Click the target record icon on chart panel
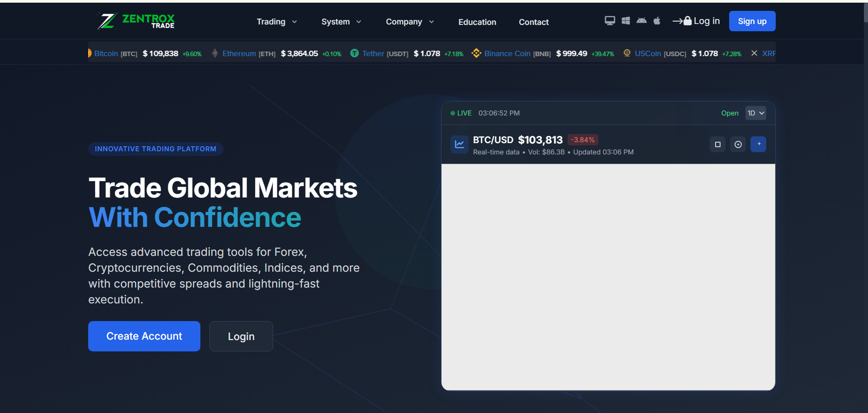The width and height of the screenshot is (868, 413). [738, 144]
